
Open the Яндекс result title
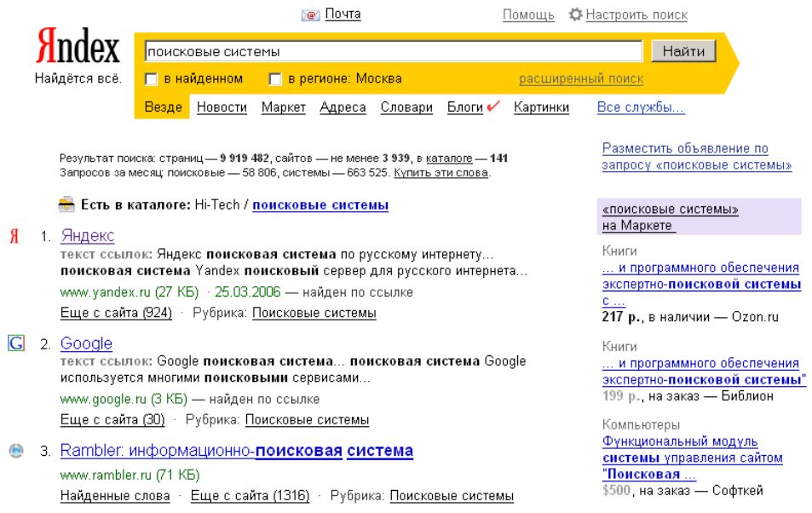[x=88, y=236]
